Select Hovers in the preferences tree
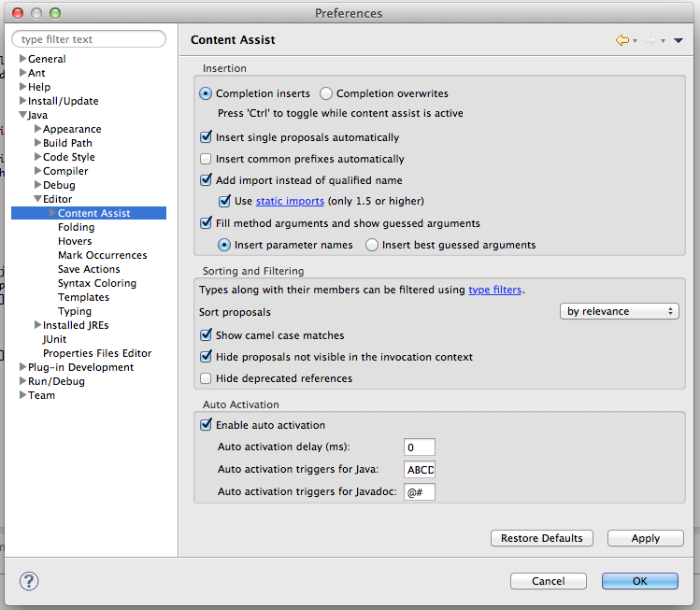700x610 pixels. [75, 241]
